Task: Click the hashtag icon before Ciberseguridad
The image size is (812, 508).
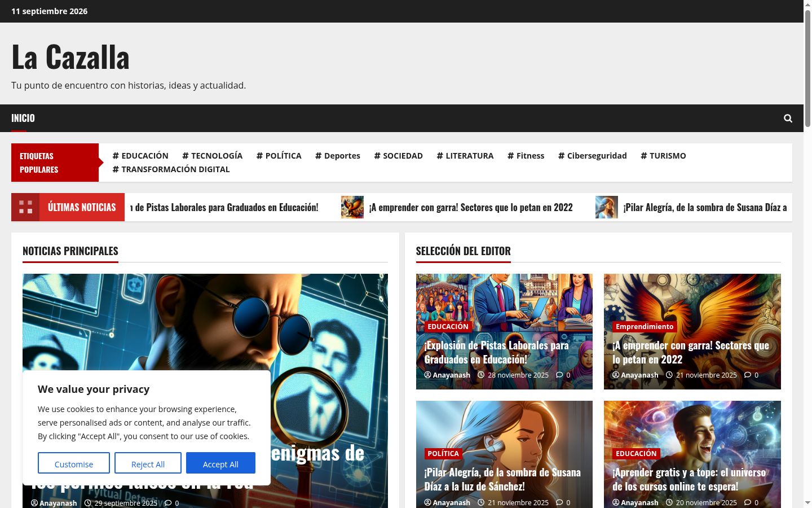Action: tap(561, 156)
